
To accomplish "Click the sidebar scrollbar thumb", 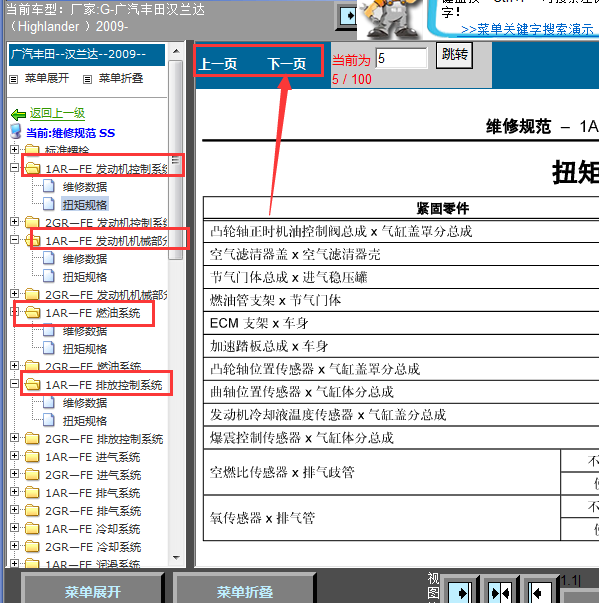I will (176, 160).
